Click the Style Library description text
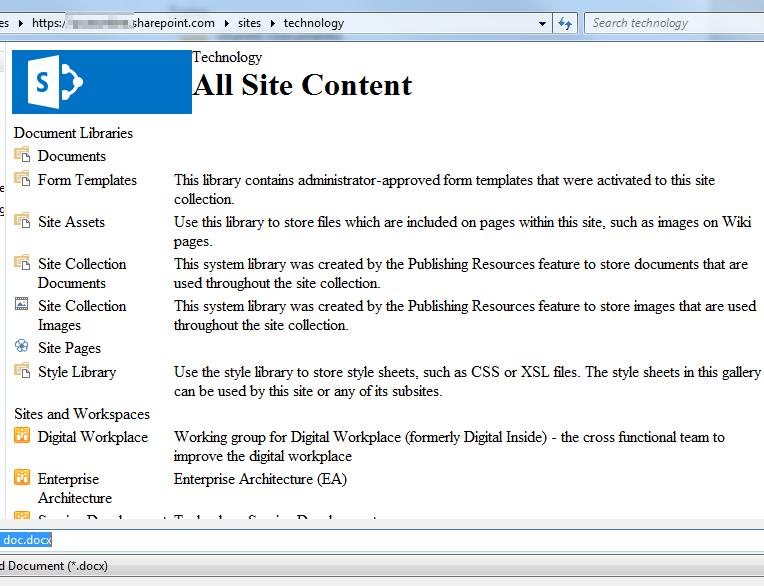 tap(467, 381)
